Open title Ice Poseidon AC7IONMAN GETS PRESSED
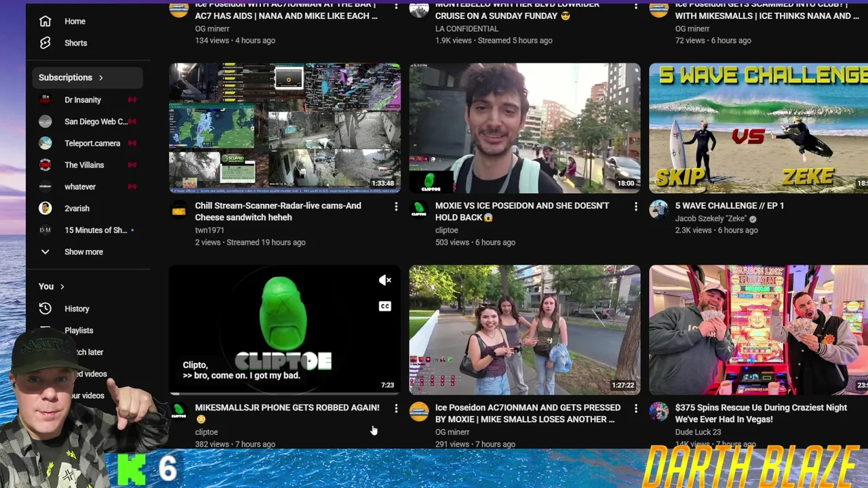Image resolution: width=868 pixels, height=488 pixels. (528, 413)
